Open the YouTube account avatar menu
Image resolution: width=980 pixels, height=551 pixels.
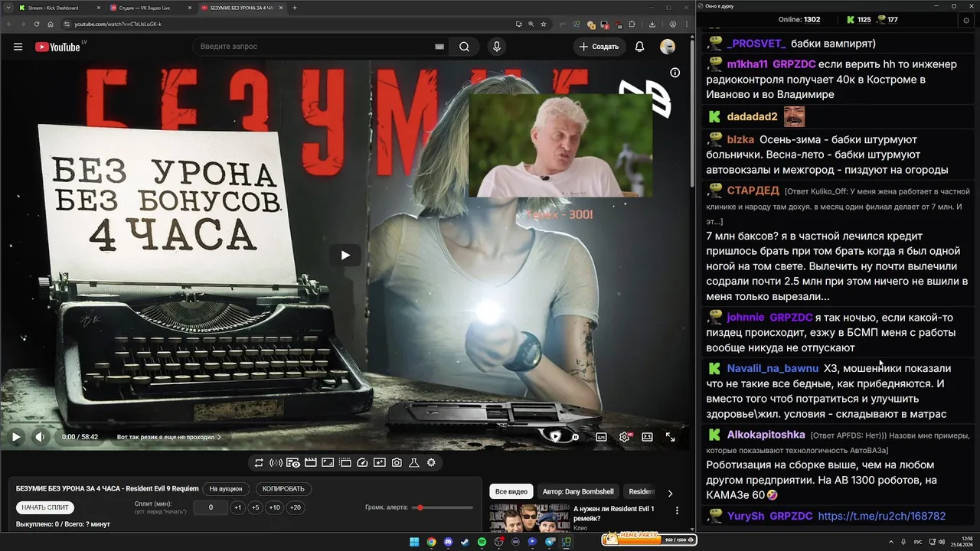coord(668,47)
